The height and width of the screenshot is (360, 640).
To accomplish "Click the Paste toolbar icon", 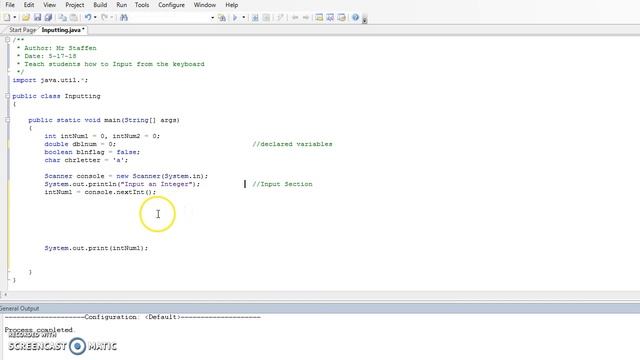I will [x=73, y=18].
